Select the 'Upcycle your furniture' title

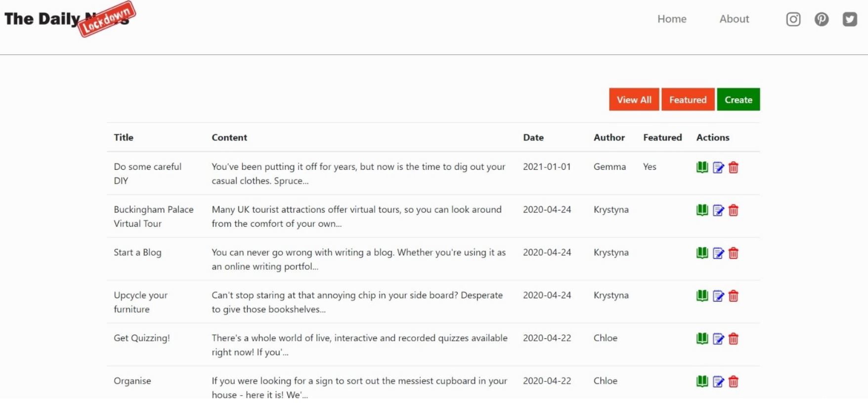(140, 302)
